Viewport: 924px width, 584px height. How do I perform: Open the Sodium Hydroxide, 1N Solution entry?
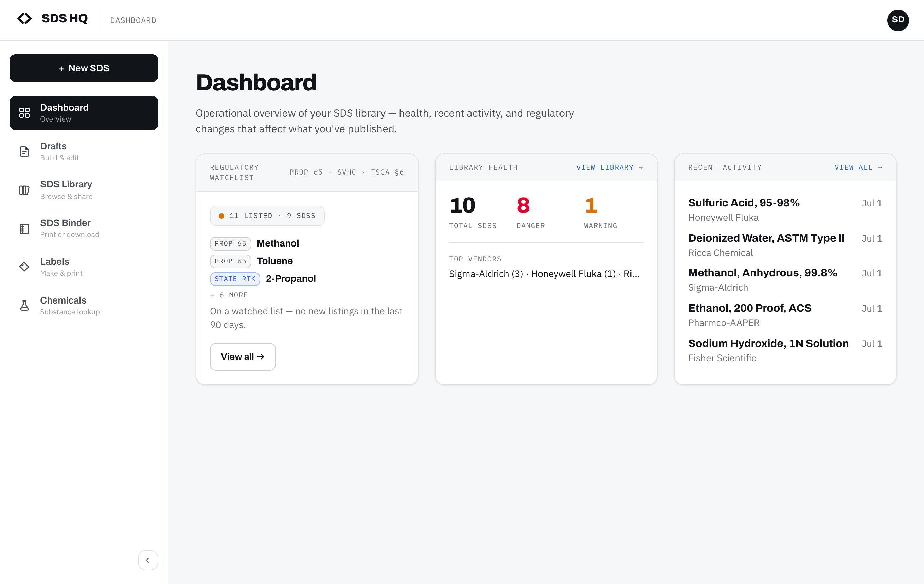[x=785, y=350]
